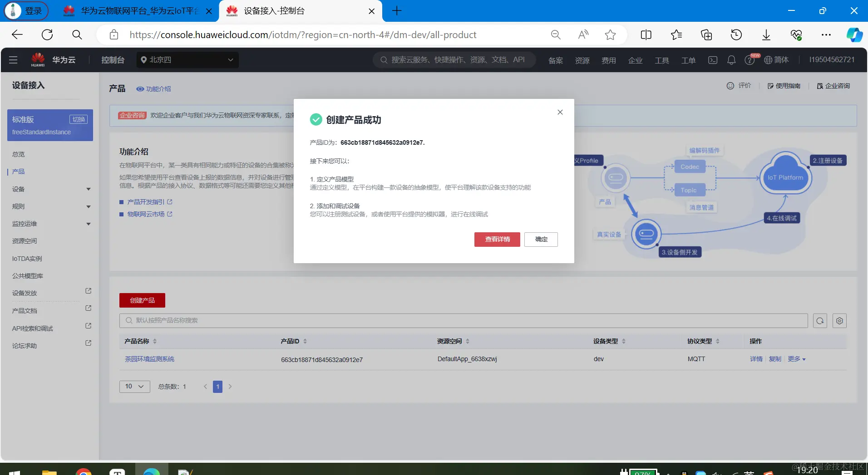Open 资源 in the top navigation
868x475 pixels.
582,60
